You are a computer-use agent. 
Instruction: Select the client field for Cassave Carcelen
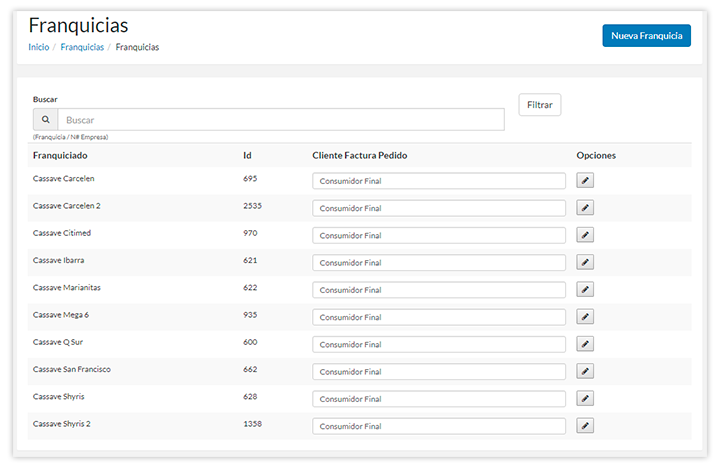coord(438,181)
